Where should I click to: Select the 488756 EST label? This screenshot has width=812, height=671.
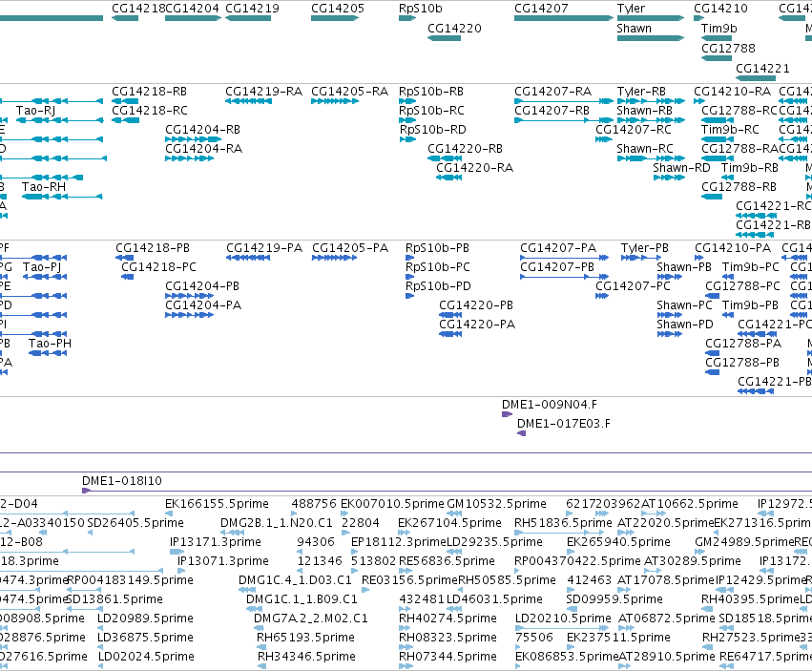point(314,504)
